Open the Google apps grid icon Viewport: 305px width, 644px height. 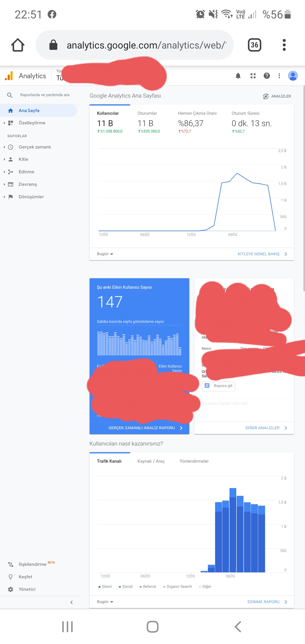[253, 76]
